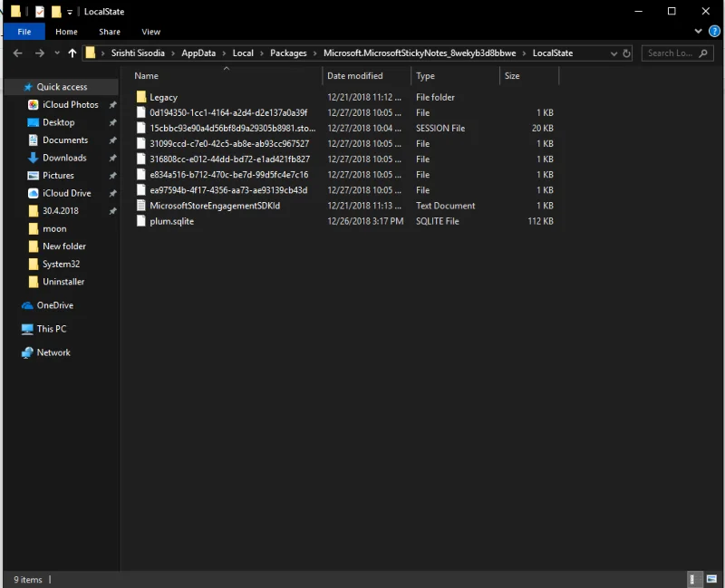This screenshot has width=725, height=588.
Task: Switch to Details view icon in status bar
Action: (692, 579)
